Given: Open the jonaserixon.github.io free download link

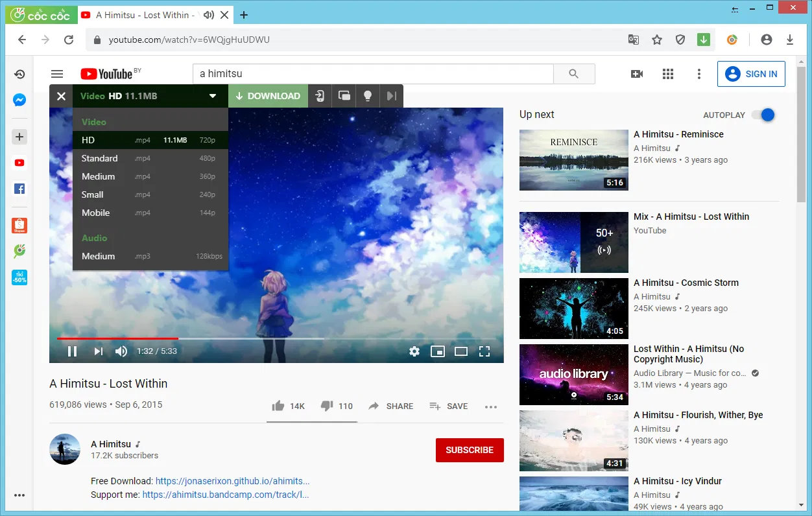Looking at the screenshot, I should tap(232, 481).
